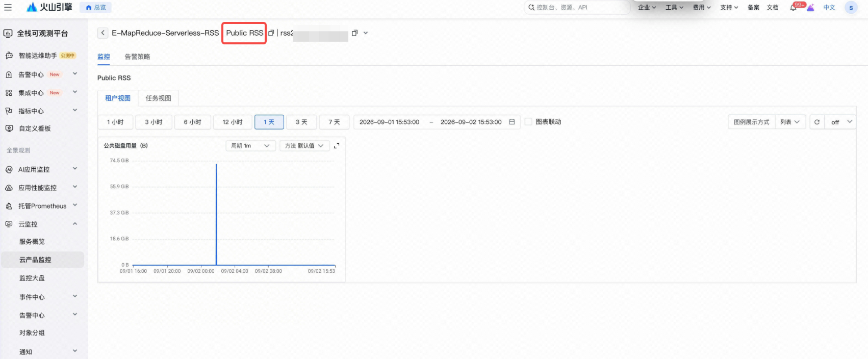The height and width of the screenshot is (359, 868).
Task: Copy the rss instance ID
Action: 354,33
